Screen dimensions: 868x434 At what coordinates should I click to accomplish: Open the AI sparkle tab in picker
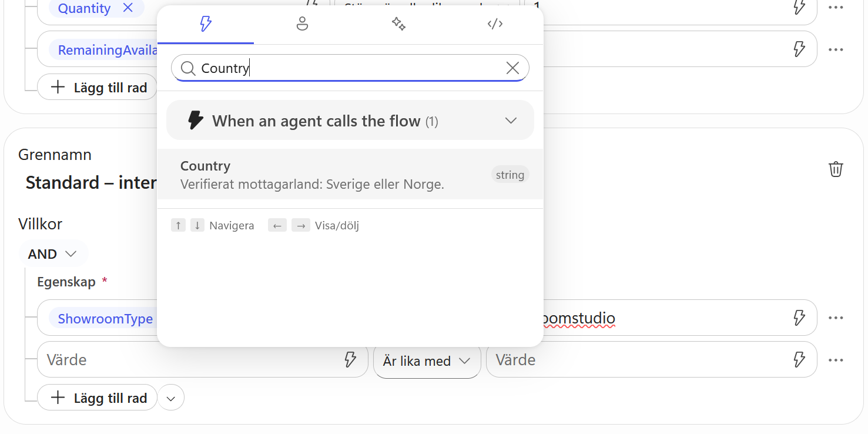(x=398, y=24)
